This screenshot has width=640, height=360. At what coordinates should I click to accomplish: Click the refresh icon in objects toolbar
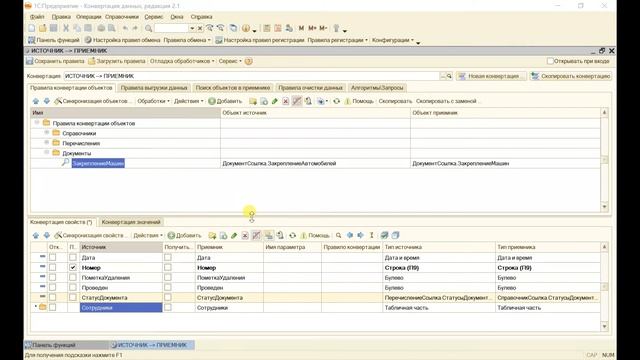point(336,101)
